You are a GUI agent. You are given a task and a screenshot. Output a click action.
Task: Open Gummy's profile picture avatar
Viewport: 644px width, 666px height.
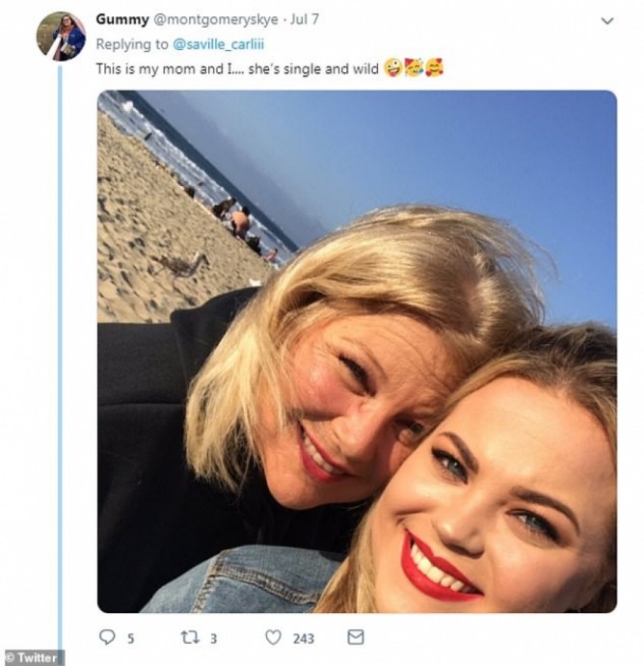coord(61,36)
